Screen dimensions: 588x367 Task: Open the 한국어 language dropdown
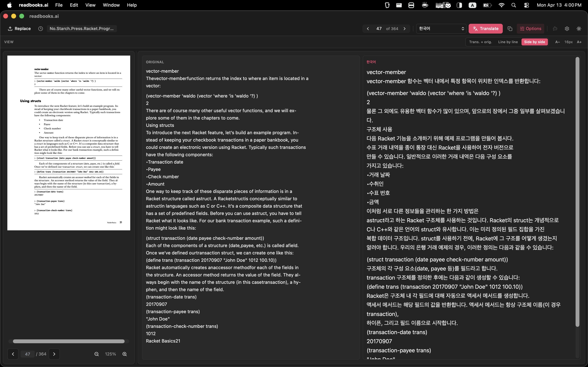point(441,28)
